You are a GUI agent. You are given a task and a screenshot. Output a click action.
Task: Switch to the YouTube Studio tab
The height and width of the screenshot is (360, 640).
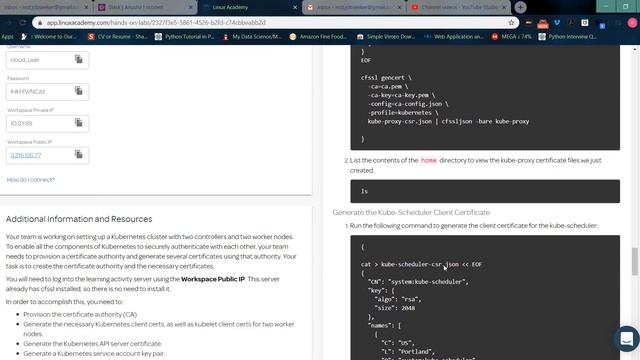[459, 7]
